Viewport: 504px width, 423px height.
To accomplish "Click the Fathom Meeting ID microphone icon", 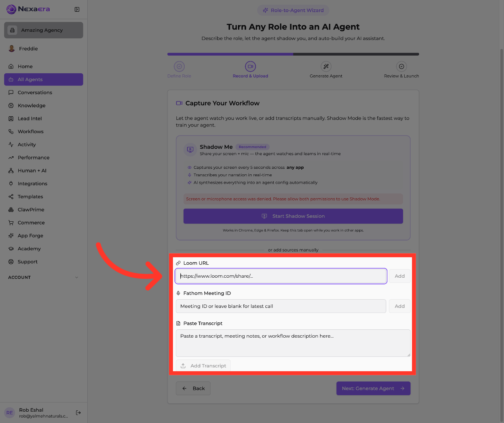I will 178,293.
